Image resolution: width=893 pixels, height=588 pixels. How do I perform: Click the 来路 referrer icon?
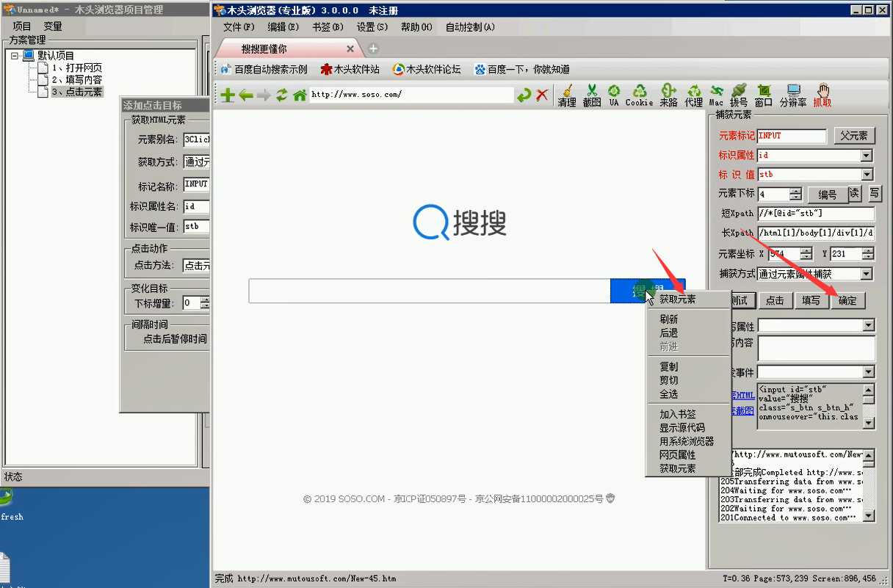click(x=668, y=95)
